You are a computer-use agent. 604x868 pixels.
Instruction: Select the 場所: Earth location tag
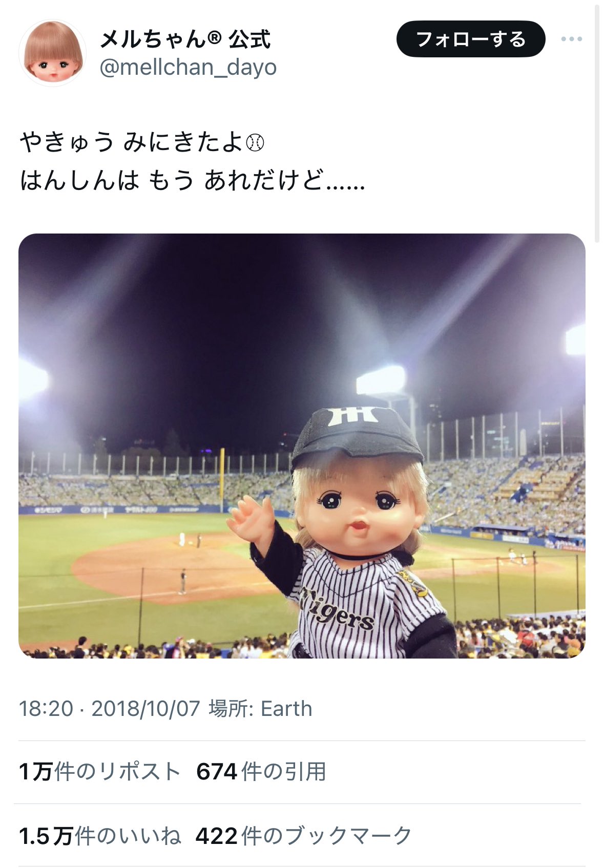coord(260,709)
